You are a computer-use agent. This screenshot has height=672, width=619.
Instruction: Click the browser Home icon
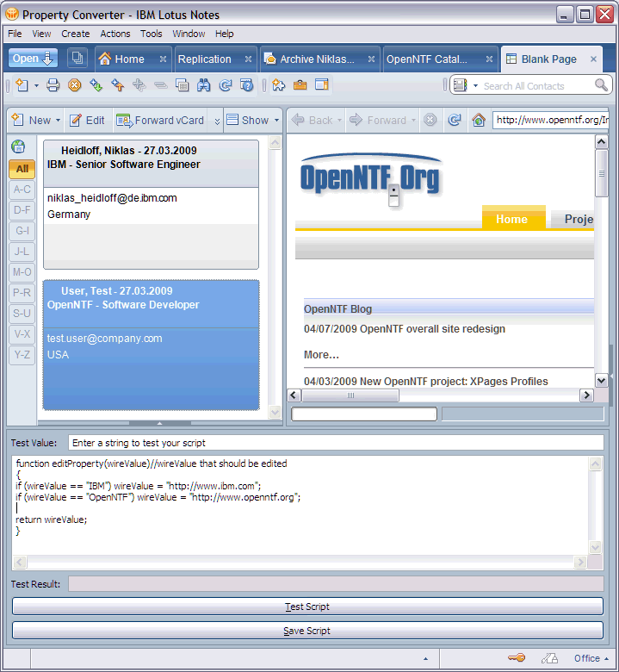pos(479,120)
